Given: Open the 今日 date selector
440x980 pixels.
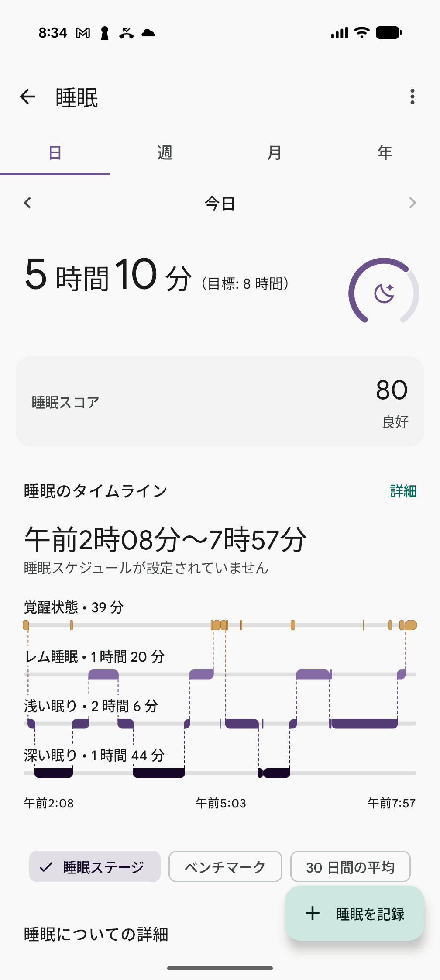Looking at the screenshot, I should (220, 204).
